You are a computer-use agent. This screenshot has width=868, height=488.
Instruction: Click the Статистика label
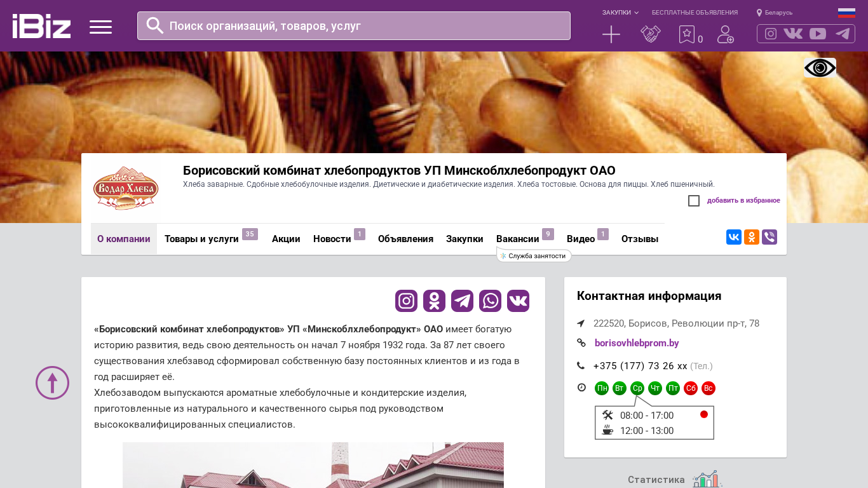coord(656,480)
